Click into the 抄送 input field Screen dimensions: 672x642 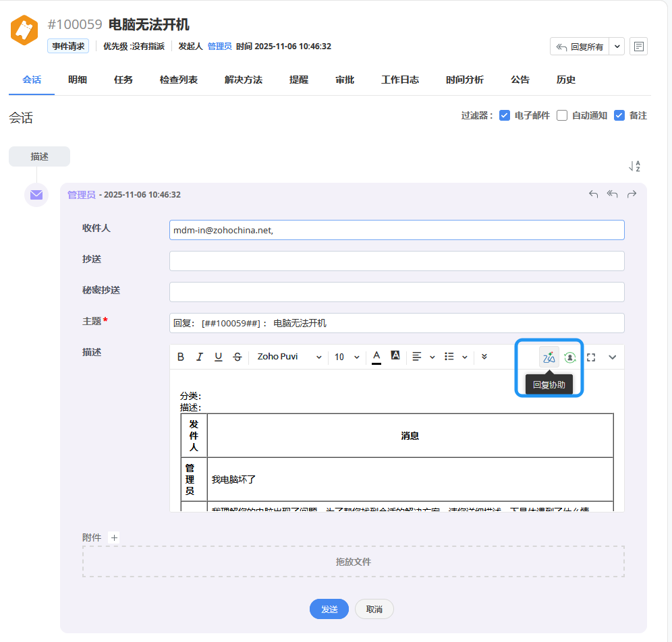[397, 261]
